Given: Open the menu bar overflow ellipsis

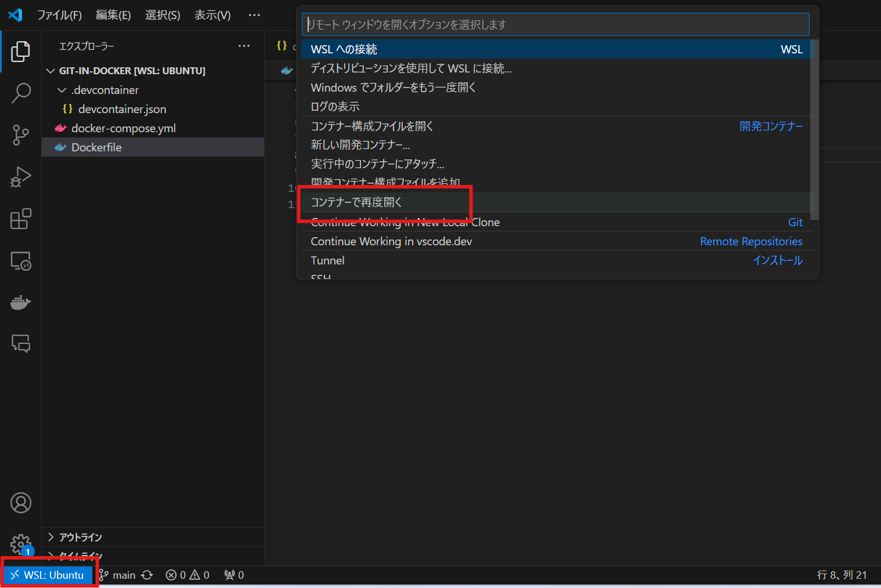Looking at the screenshot, I should pos(254,15).
